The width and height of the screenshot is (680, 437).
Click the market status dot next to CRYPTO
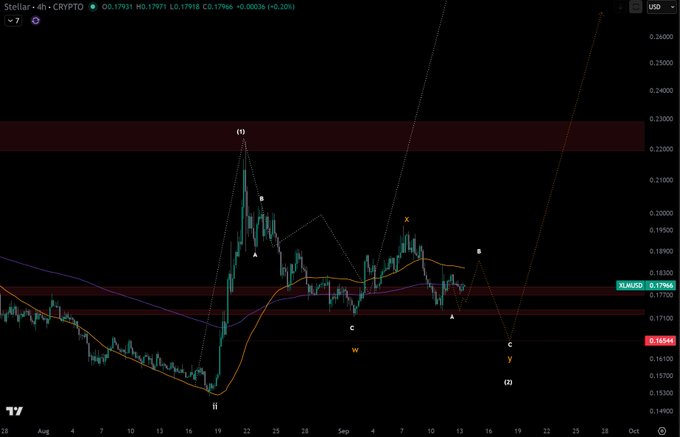(x=92, y=7)
